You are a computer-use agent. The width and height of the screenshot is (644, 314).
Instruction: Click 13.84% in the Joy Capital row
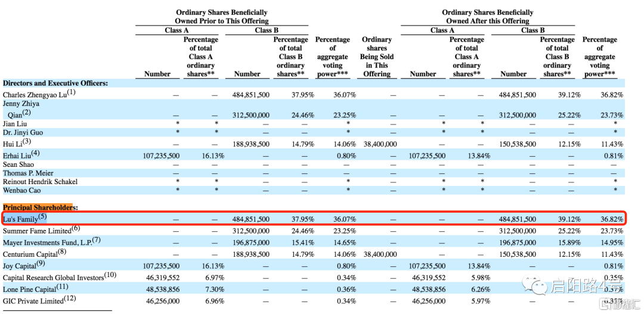479,266
